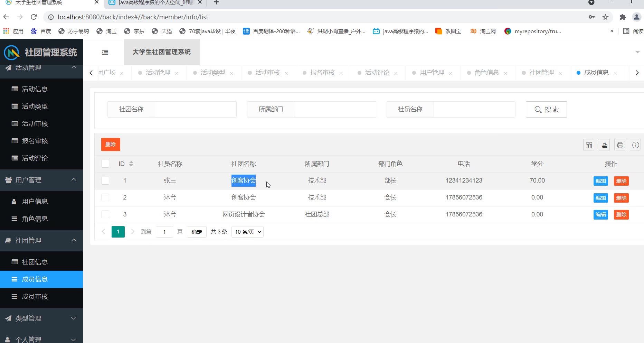Close the 活动类型 tab

click(231, 73)
